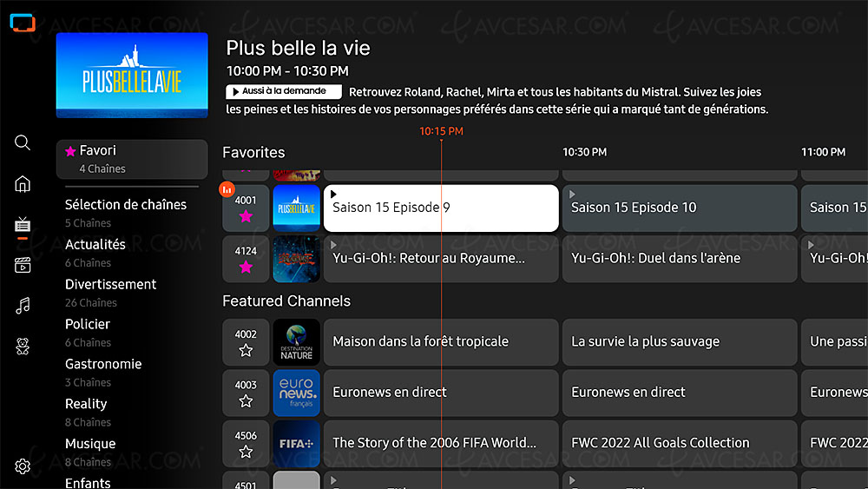Select the Yu-Gi-Oh channel 4124 logo
868x489 pixels.
[296, 259]
